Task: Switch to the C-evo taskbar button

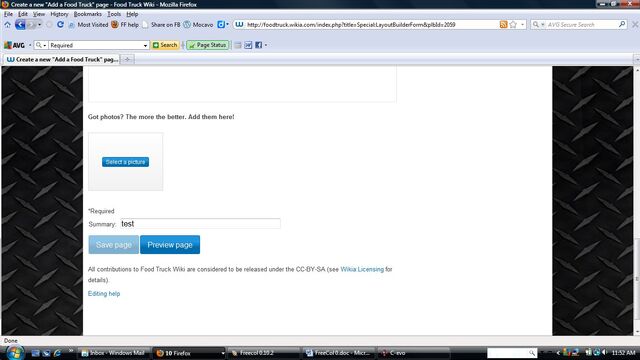Action: pos(413,353)
